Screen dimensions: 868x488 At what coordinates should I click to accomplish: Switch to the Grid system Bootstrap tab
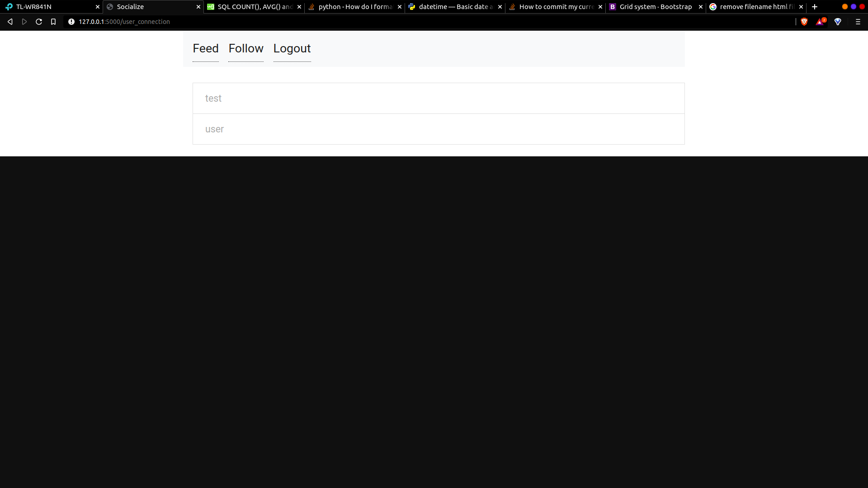[655, 7]
